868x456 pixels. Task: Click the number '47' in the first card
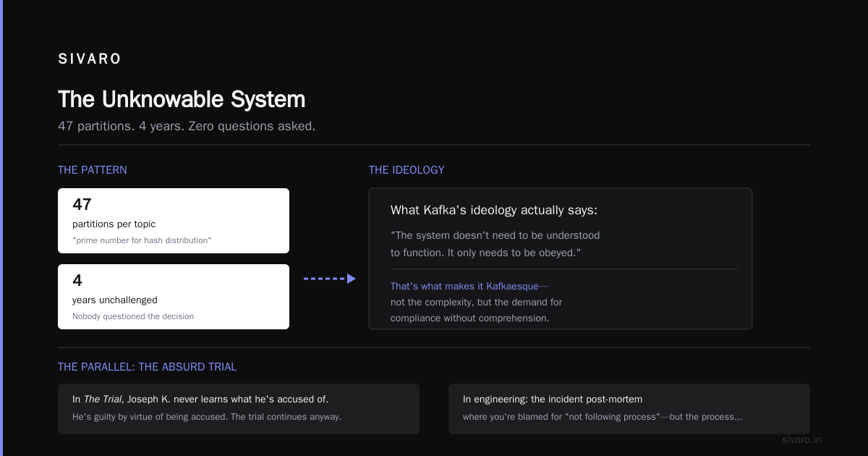pos(82,205)
